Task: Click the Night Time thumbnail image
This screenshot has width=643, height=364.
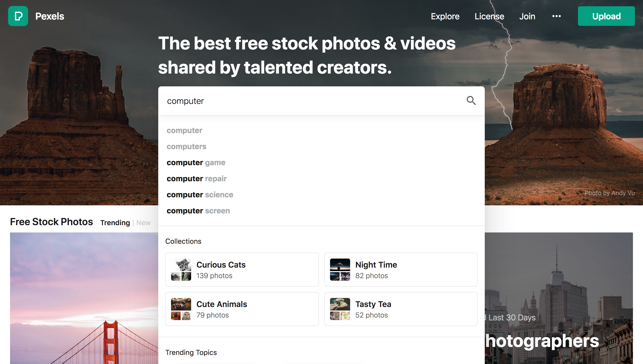Action: tap(340, 270)
